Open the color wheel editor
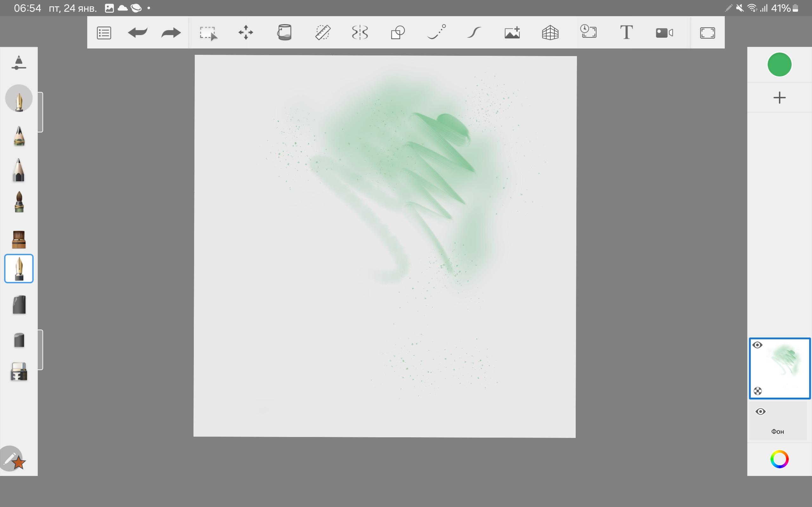This screenshot has height=507, width=812. (x=779, y=459)
